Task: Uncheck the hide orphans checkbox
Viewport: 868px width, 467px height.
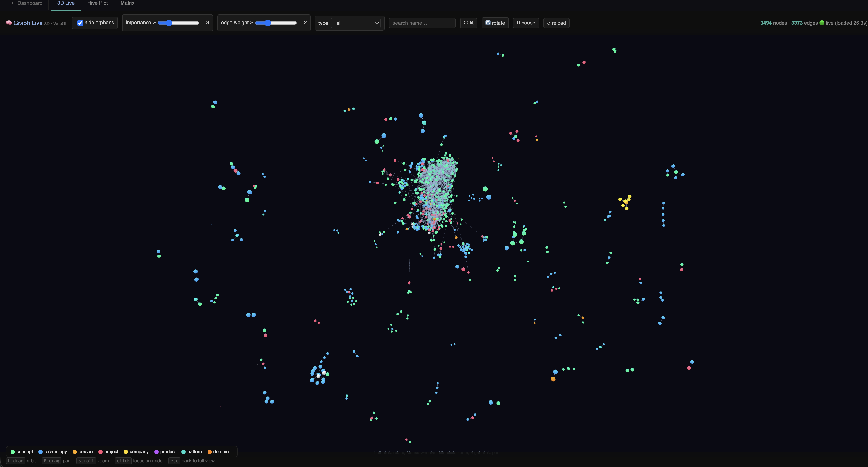Action: point(80,23)
